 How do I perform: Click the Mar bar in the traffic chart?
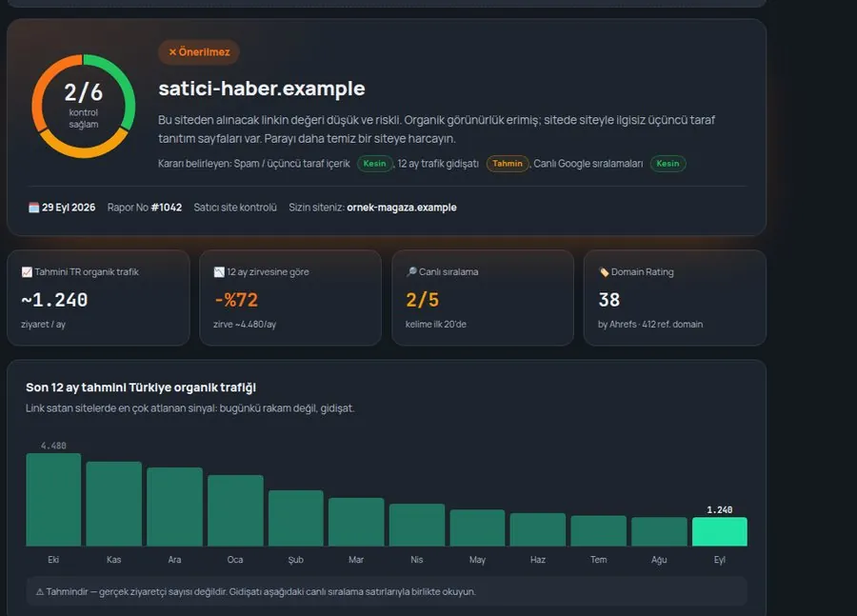click(x=356, y=522)
